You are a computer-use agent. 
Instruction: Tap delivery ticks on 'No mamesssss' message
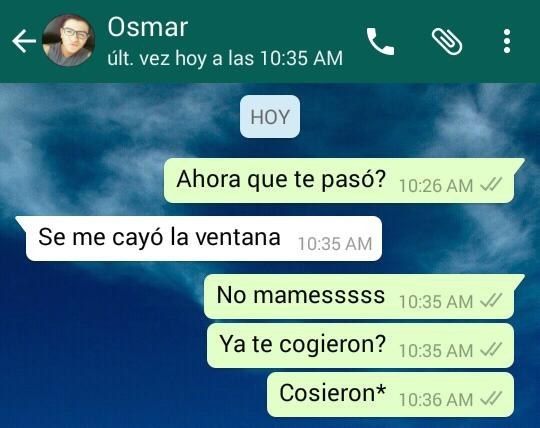(491, 302)
